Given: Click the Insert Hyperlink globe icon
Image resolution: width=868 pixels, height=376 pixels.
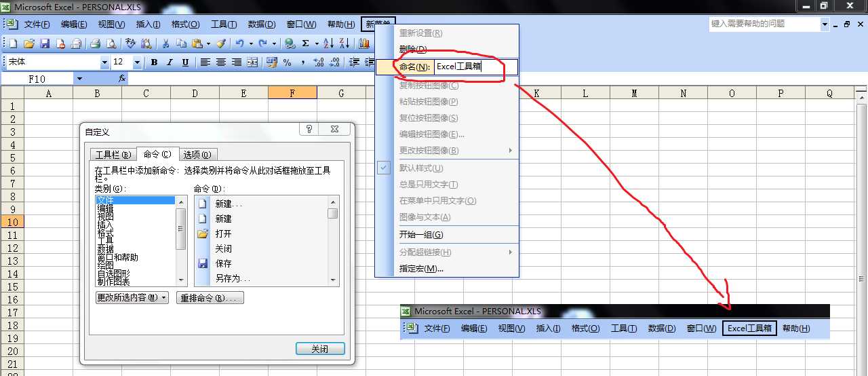Looking at the screenshot, I should [x=290, y=43].
